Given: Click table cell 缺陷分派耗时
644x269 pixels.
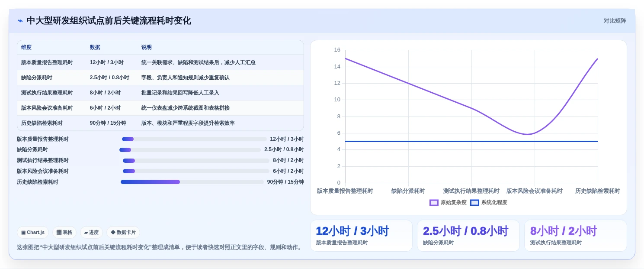Looking at the screenshot, I should 37,78.
